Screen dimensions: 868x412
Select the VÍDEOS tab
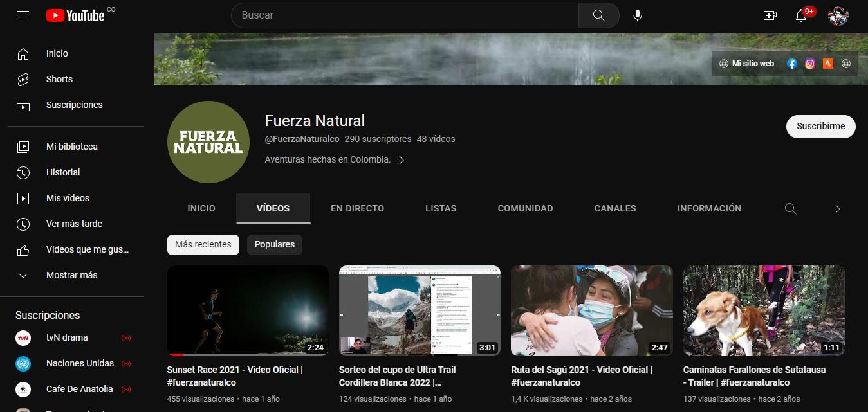[273, 208]
